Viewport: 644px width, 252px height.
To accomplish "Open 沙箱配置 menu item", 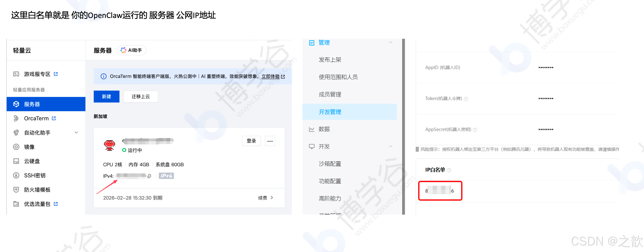I will 330,164.
